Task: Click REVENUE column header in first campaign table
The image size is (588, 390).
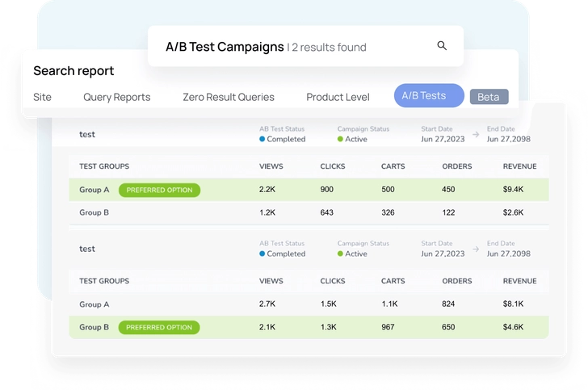Action: [x=519, y=166]
